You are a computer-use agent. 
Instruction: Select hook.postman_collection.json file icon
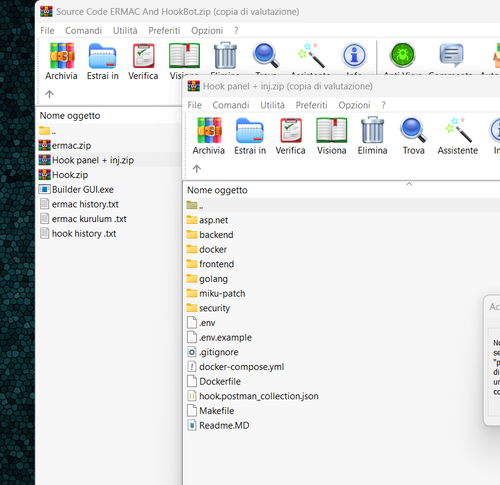point(192,396)
